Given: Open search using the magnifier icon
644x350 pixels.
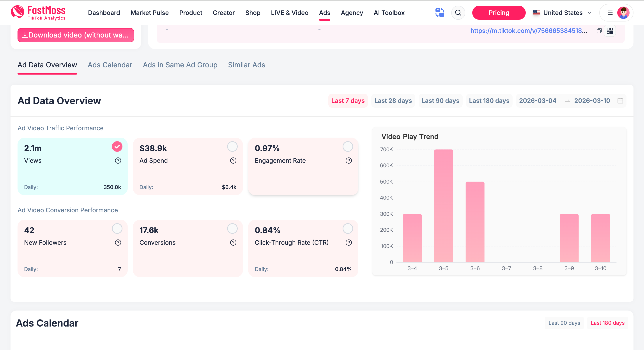Looking at the screenshot, I should coord(458,12).
